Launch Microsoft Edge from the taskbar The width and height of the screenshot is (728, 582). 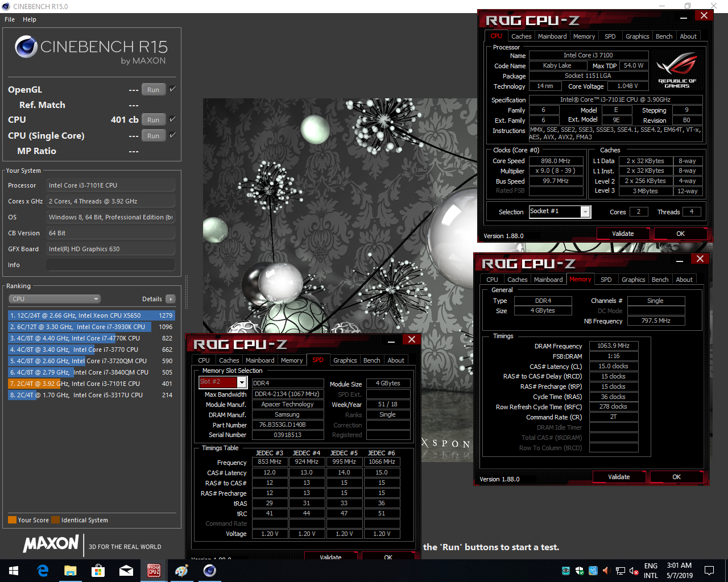coord(43,571)
